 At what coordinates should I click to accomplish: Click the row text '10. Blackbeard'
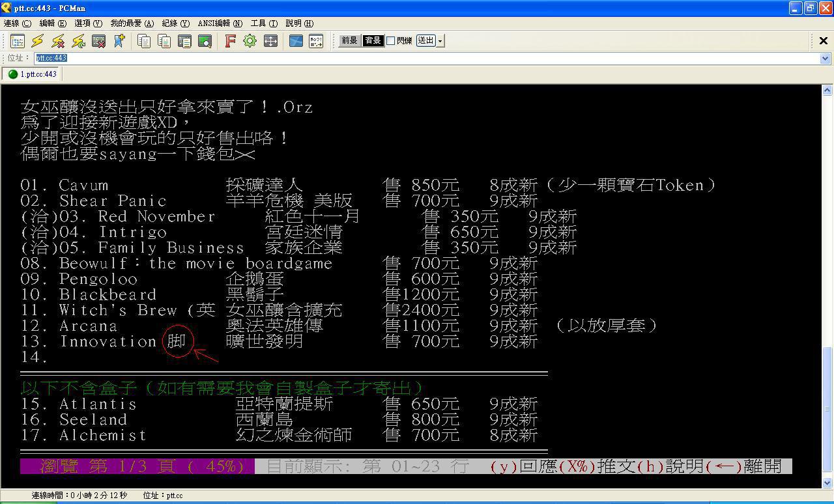coord(89,295)
